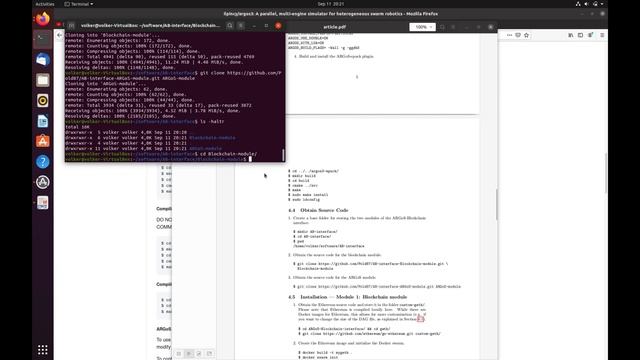
Task: Open Firefox page actions three-dot menu
Action: (509, 36)
